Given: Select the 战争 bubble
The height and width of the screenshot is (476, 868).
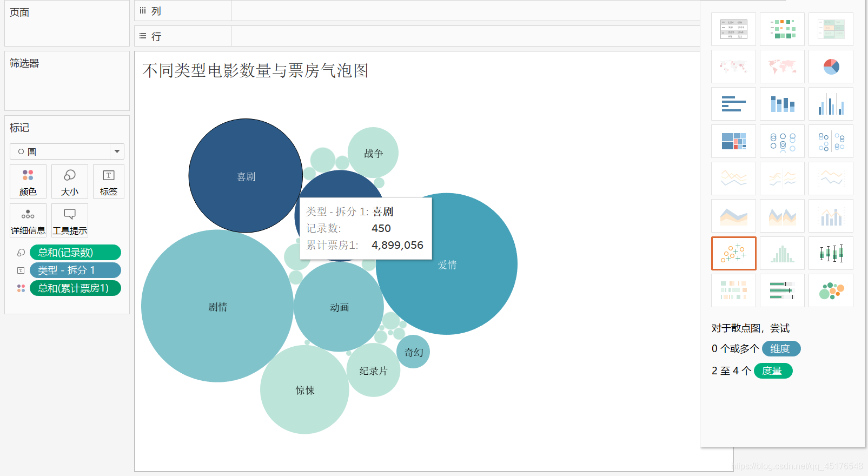Looking at the screenshot, I should (373, 153).
